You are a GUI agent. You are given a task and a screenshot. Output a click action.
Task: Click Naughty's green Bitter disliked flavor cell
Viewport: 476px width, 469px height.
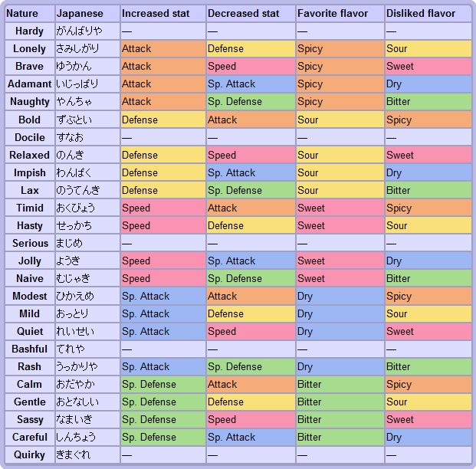click(x=428, y=102)
